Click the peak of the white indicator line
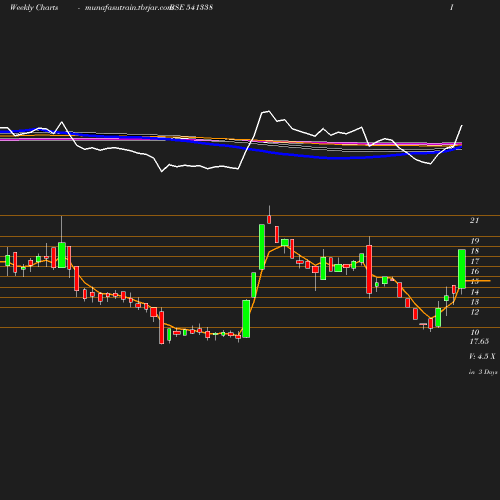 pyautogui.click(x=268, y=111)
